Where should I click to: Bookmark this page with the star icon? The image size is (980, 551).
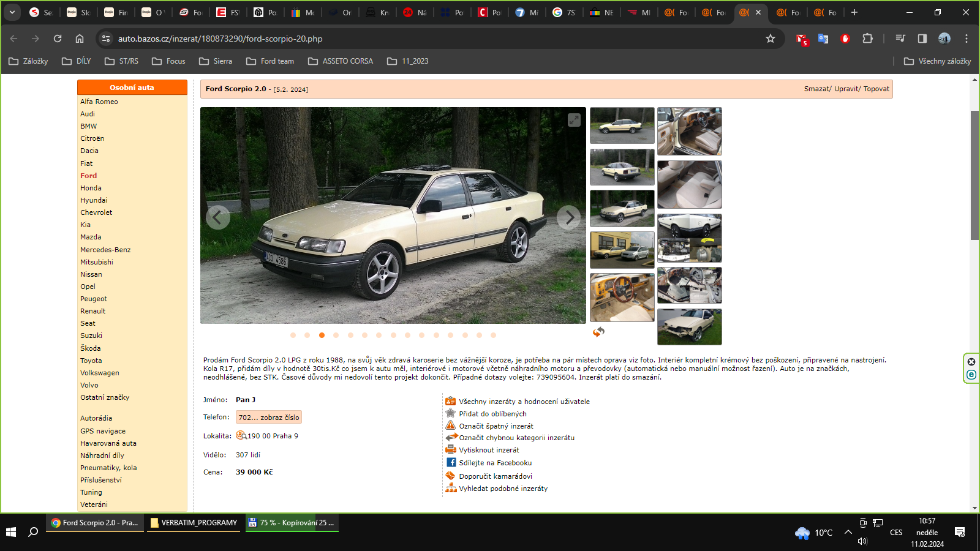[771, 39]
